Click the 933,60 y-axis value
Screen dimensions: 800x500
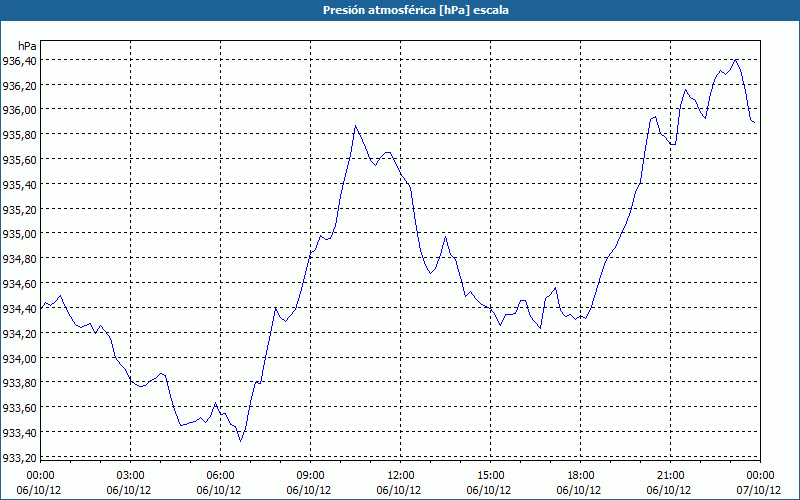click(19, 408)
